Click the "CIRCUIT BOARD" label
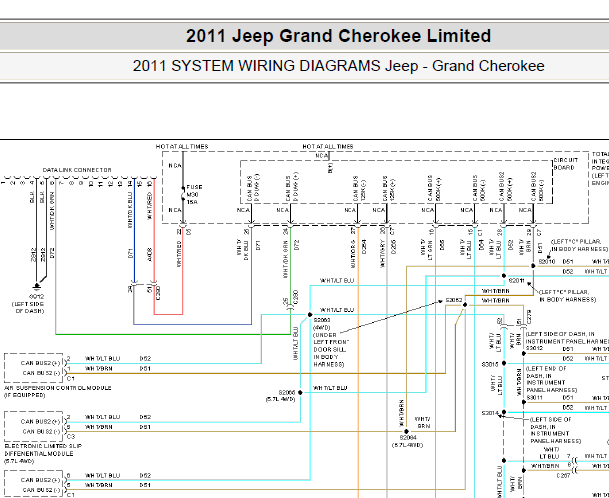609x498 pixels. coord(566,164)
